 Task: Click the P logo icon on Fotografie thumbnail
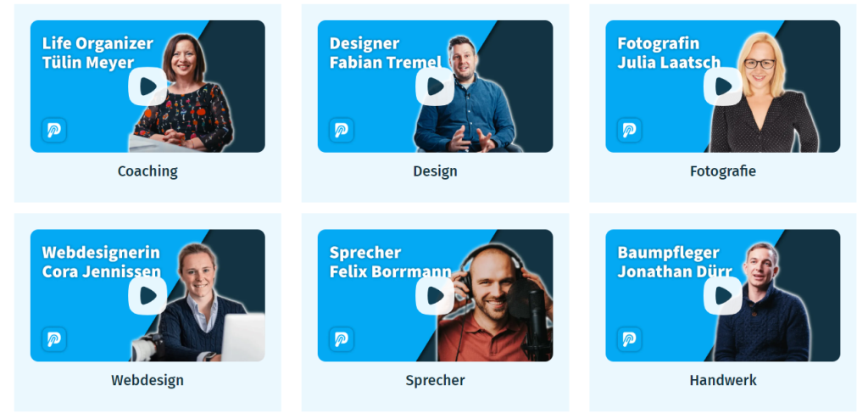(630, 131)
